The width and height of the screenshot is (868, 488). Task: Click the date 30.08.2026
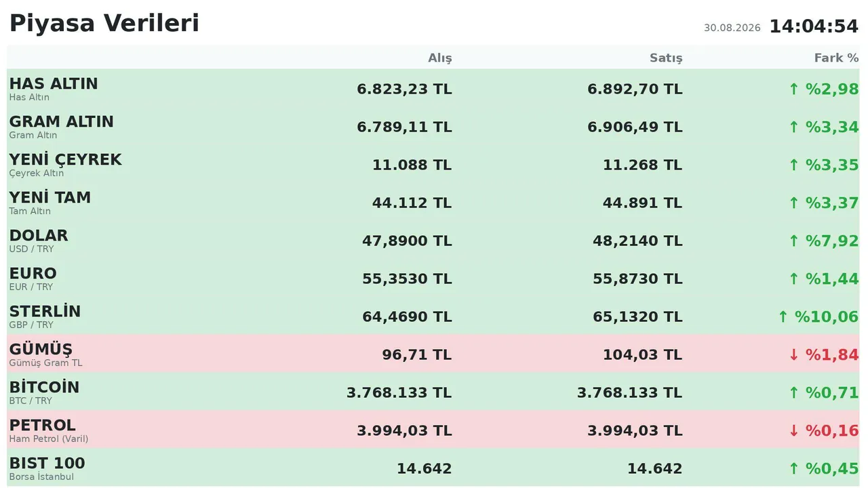click(732, 28)
